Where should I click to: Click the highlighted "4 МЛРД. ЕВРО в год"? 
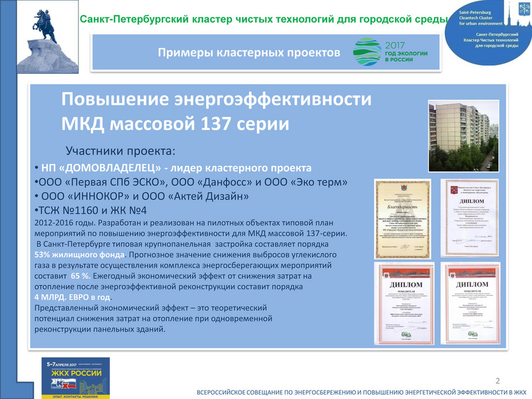72,297
